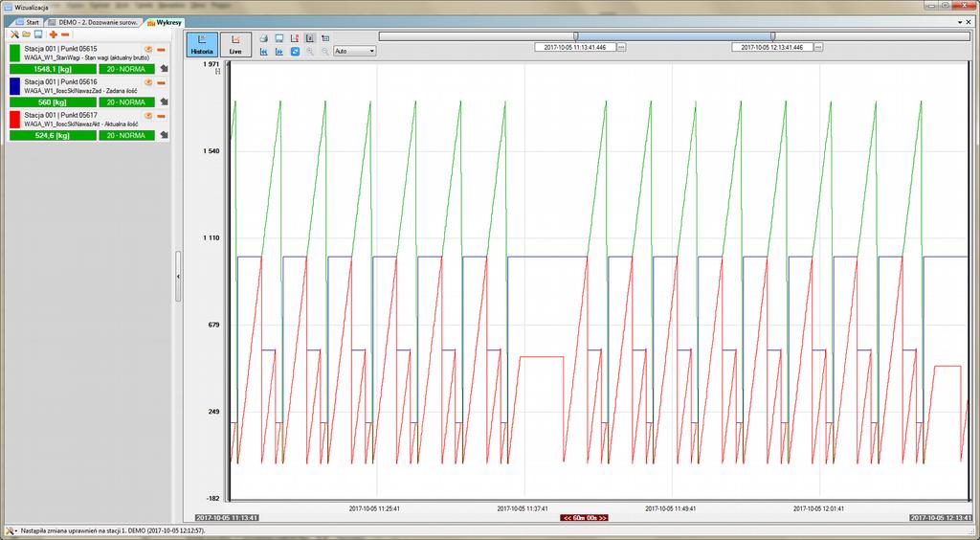
Task: Open the Auto scale dropdown
Action: pyautogui.click(x=355, y=52)
